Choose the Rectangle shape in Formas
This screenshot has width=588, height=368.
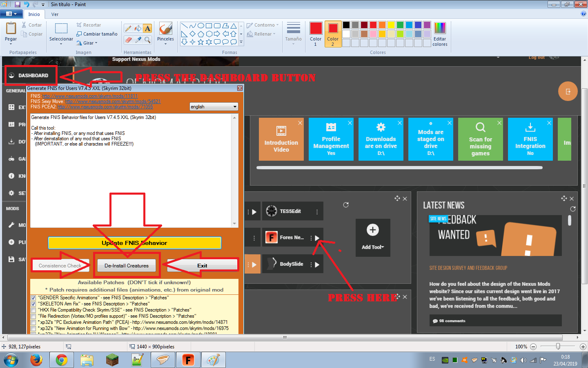(x=209, y=26)
